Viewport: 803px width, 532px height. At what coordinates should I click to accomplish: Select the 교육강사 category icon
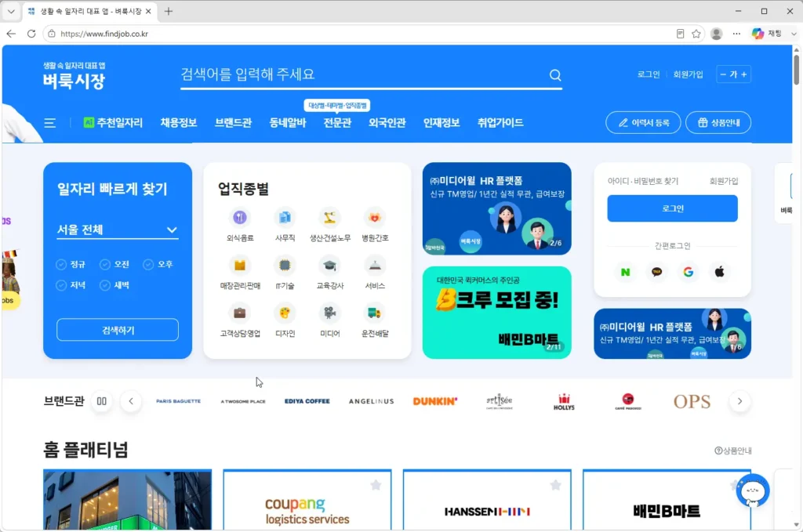point(330,265)
